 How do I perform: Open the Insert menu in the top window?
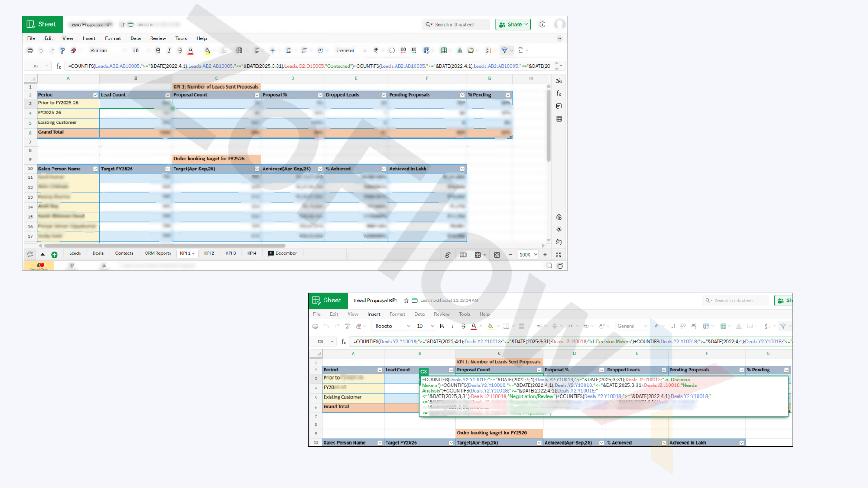pos(89,38)
